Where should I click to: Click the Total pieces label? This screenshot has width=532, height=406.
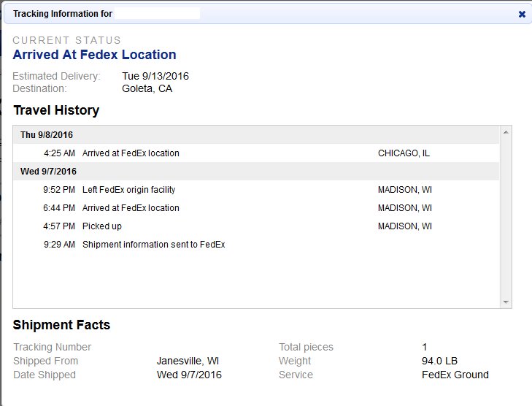click(306, 347)
